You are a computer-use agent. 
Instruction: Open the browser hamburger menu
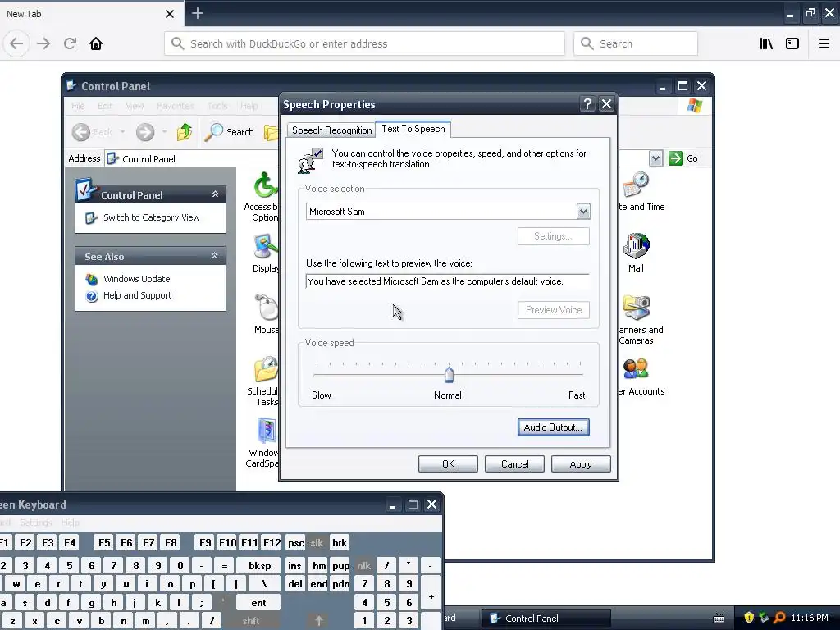tap(824, 43)
